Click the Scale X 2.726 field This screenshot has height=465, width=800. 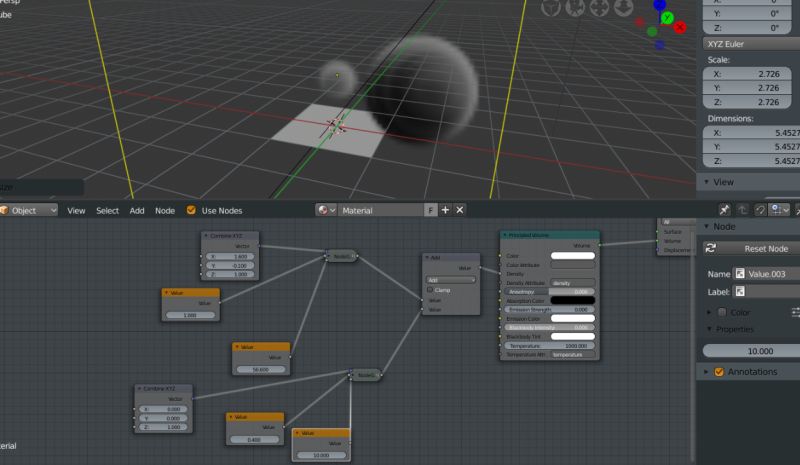(747, 74)
